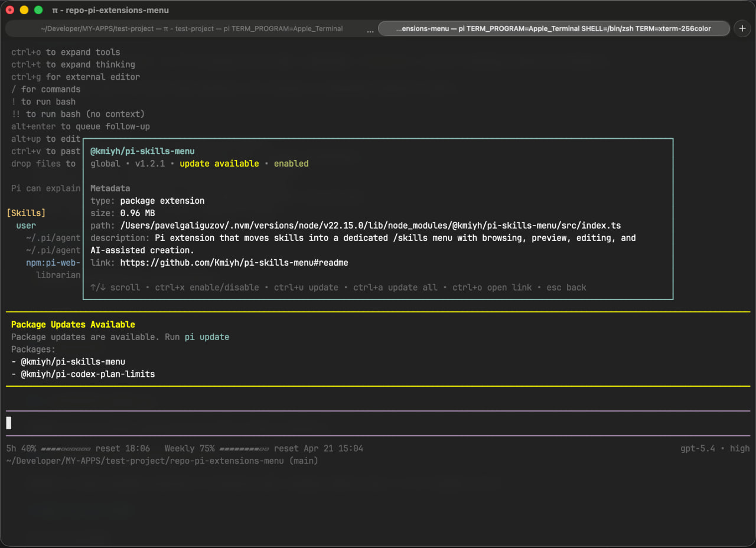The image size is (756, 548).
Task: Click the @kmiyh/pi-skills-menu title in panel
Action: (142, 151)
